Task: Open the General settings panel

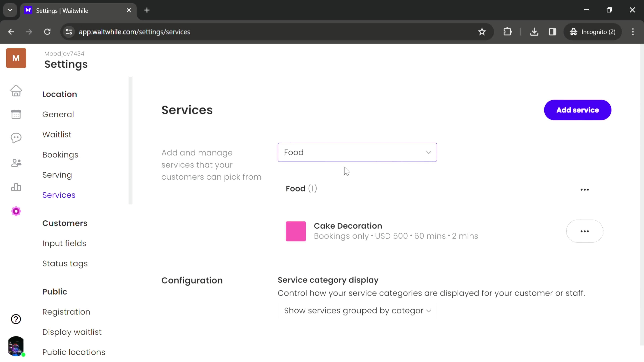Action: [x=58, y=114]
